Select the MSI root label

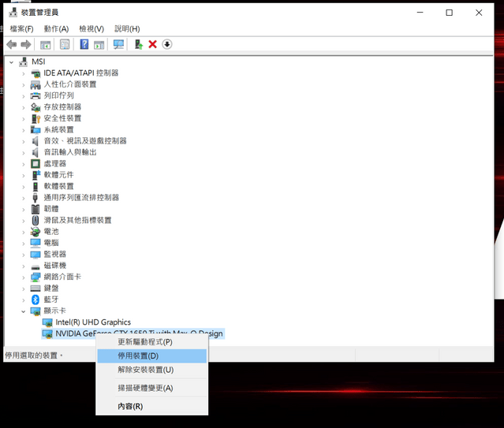[38, 61]
